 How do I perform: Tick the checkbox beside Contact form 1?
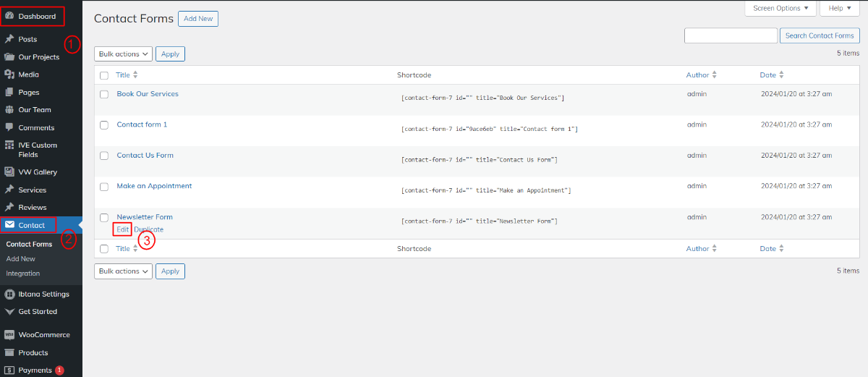[104, 125]
